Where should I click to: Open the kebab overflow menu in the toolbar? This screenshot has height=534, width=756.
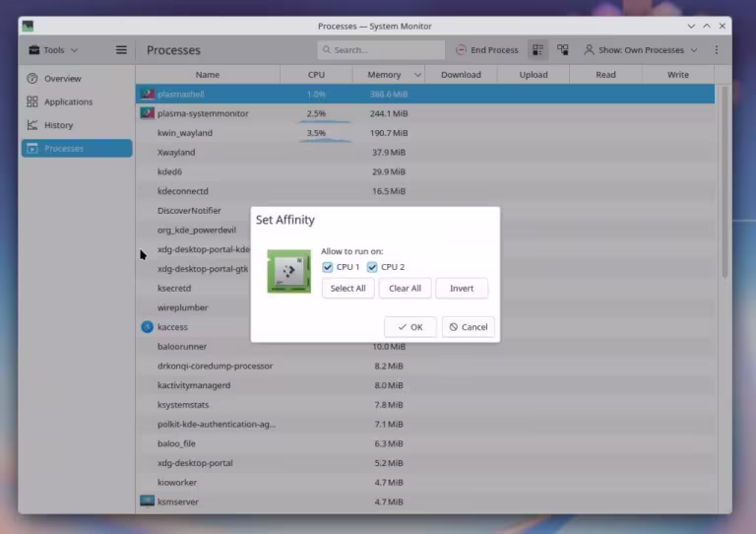pyautogui.click(x=717, y=49)
